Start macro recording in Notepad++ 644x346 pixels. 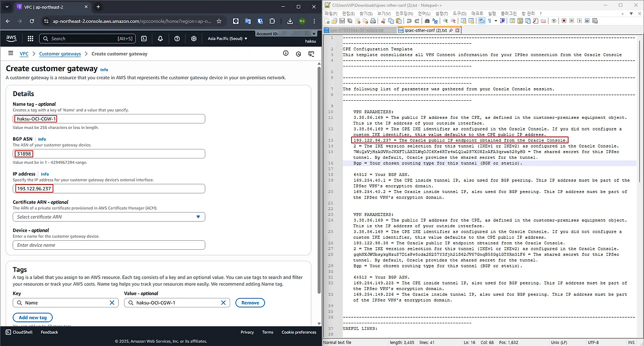tap(564, 21)
